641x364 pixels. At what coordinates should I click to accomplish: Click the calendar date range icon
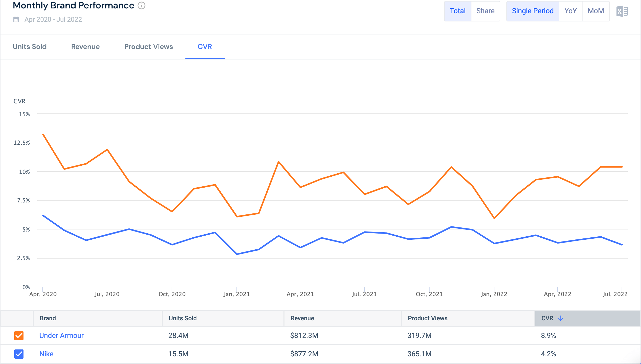pos(15,19)
